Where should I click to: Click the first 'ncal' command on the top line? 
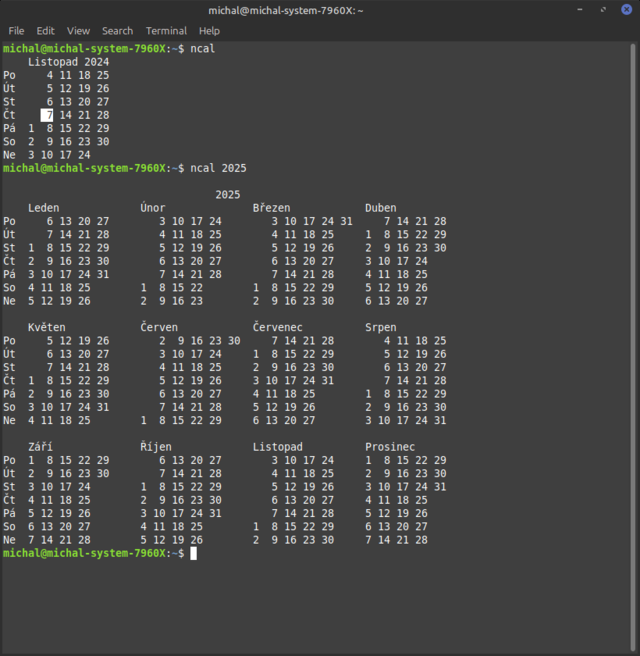pos(202,49)
